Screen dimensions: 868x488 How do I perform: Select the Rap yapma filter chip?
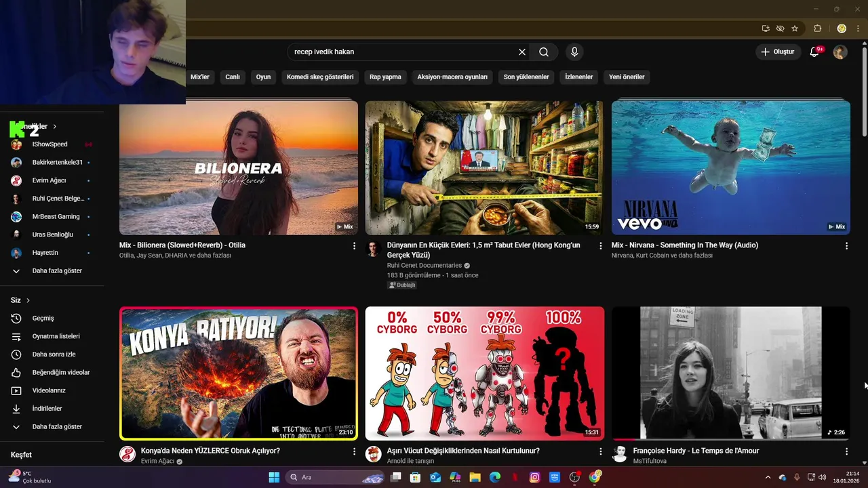pos(385,77)
